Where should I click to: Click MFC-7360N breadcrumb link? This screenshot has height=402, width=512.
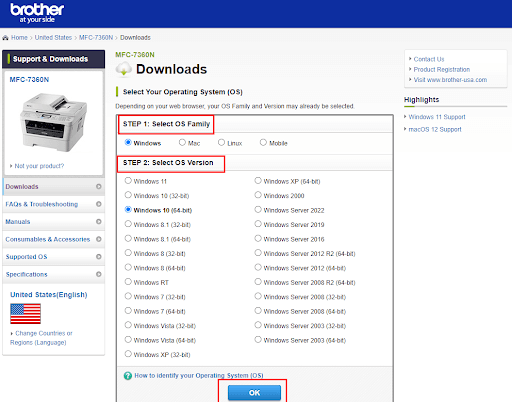(x=96, y=38)
